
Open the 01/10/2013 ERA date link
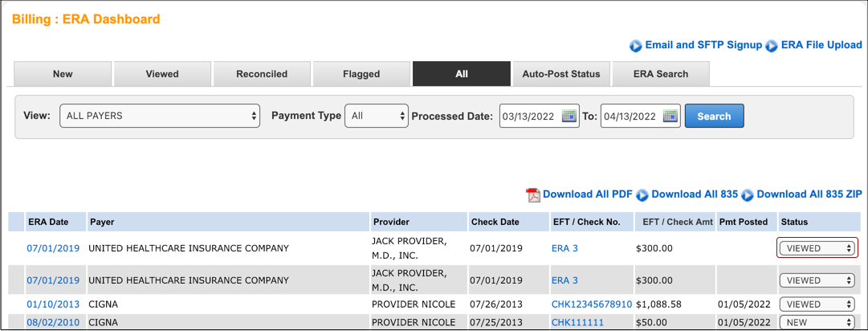pyautogui.click(x=53, y=305)
